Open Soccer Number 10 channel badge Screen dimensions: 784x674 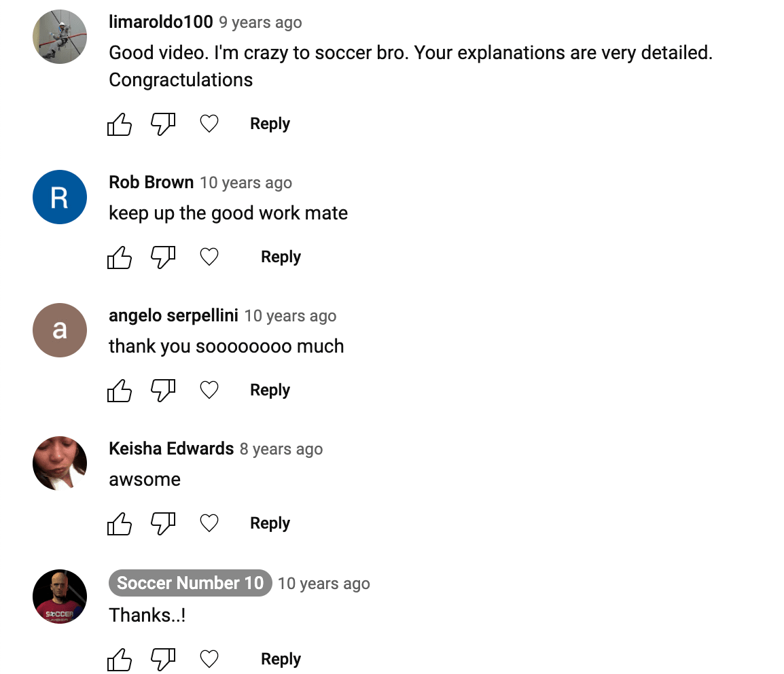(x=190, y=583)
